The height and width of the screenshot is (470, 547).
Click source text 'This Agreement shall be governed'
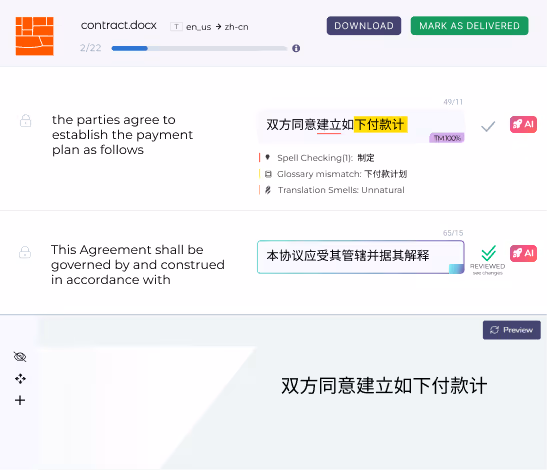[138, 264]
